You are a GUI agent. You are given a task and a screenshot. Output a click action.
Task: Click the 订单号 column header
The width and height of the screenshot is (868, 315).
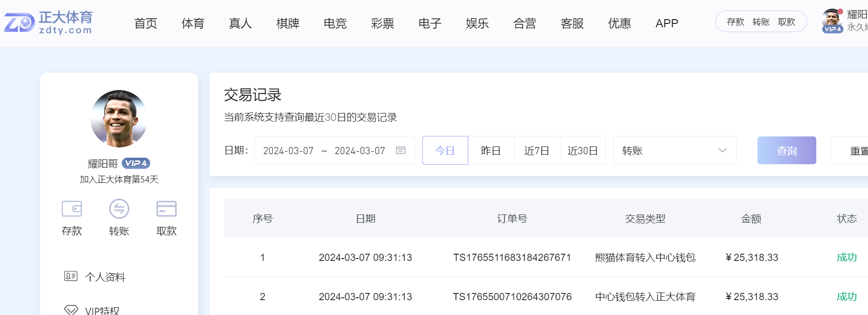click(512, 219)
